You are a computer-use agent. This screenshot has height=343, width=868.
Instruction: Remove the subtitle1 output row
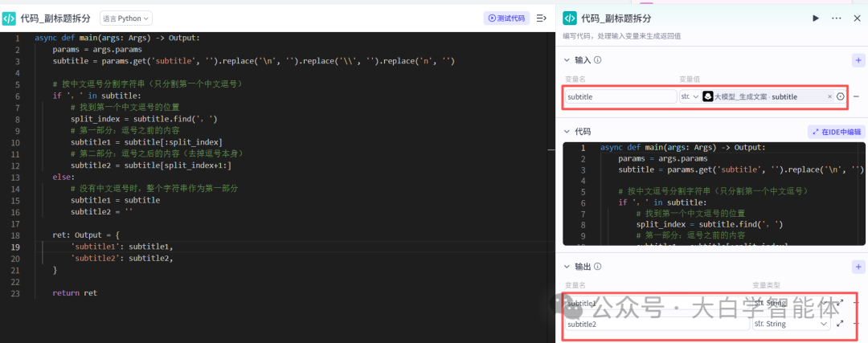pos(857,303)
